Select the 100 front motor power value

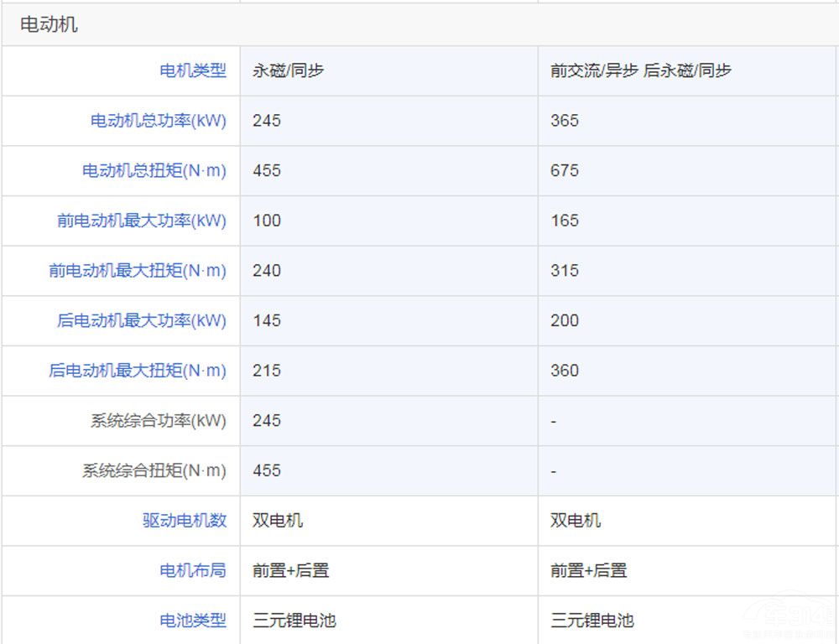click(267, 221)
